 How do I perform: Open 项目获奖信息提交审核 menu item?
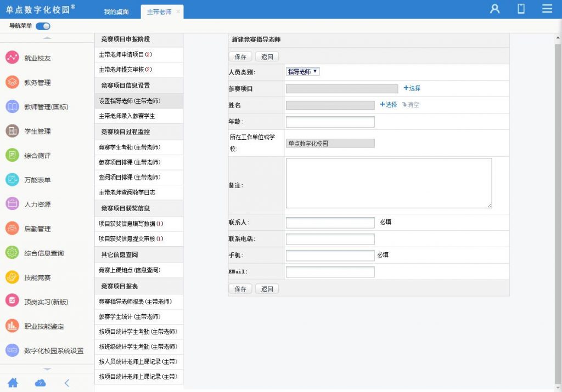pos(139,239)
